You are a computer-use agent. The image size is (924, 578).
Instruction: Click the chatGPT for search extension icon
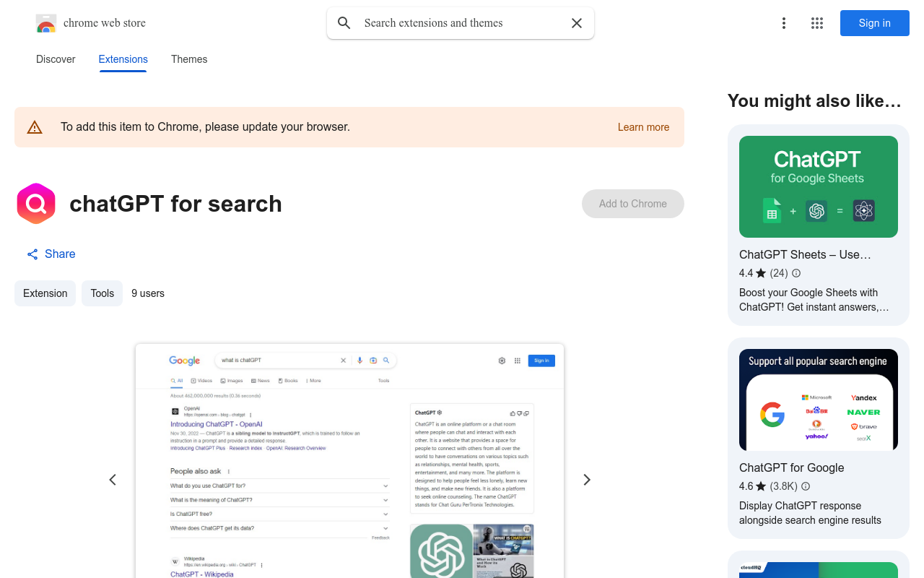pyautogui.click(x=36, y=204)
